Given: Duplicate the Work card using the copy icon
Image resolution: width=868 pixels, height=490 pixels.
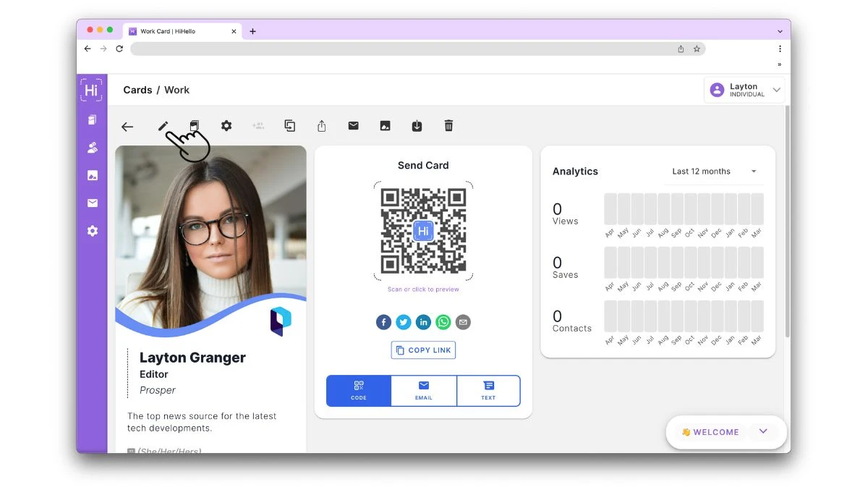Looking at the screenshot, I should pyautogui.click(x=289, y=125).
